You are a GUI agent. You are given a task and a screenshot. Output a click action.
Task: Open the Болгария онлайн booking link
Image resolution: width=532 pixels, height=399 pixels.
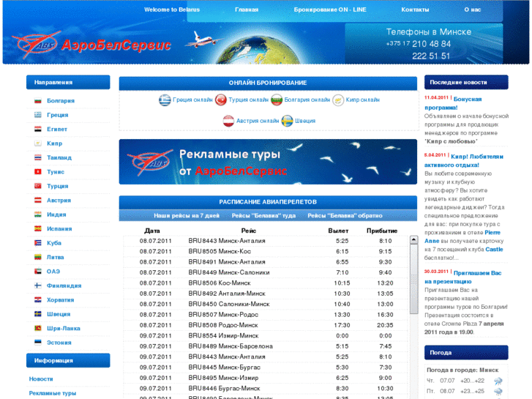(x=307, y=100)
